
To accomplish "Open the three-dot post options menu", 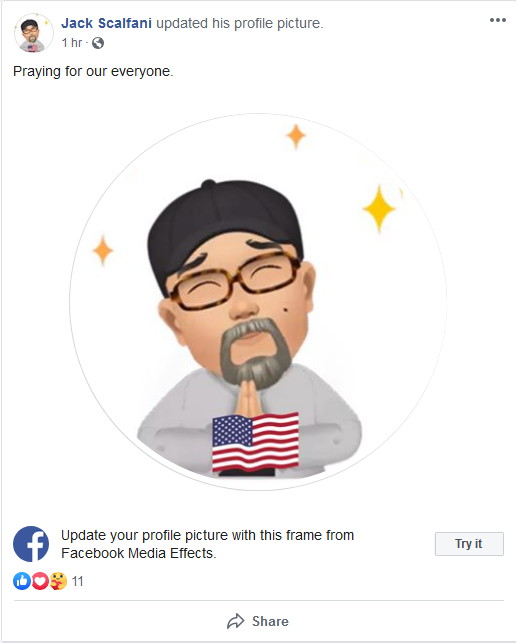I will point(498,20).
